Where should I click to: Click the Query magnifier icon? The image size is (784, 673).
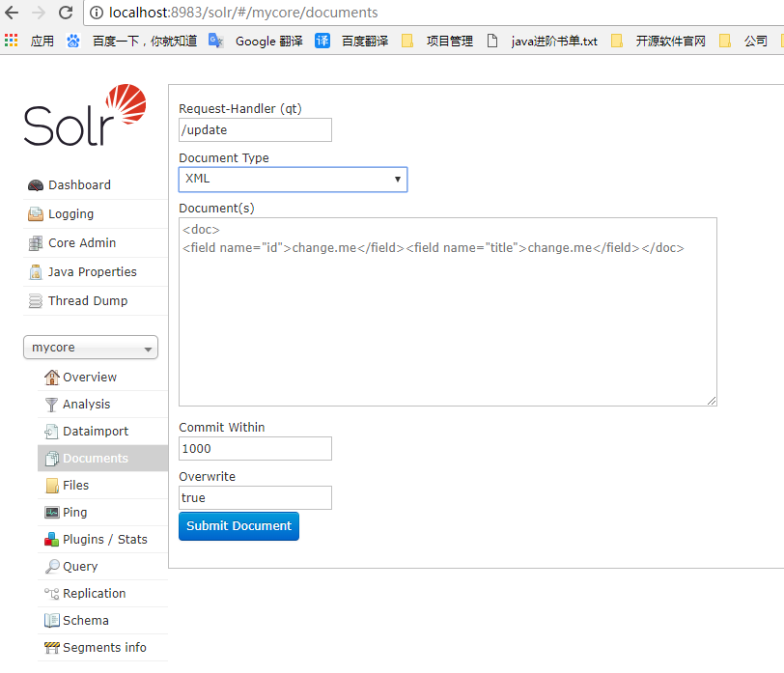point(52,567)
